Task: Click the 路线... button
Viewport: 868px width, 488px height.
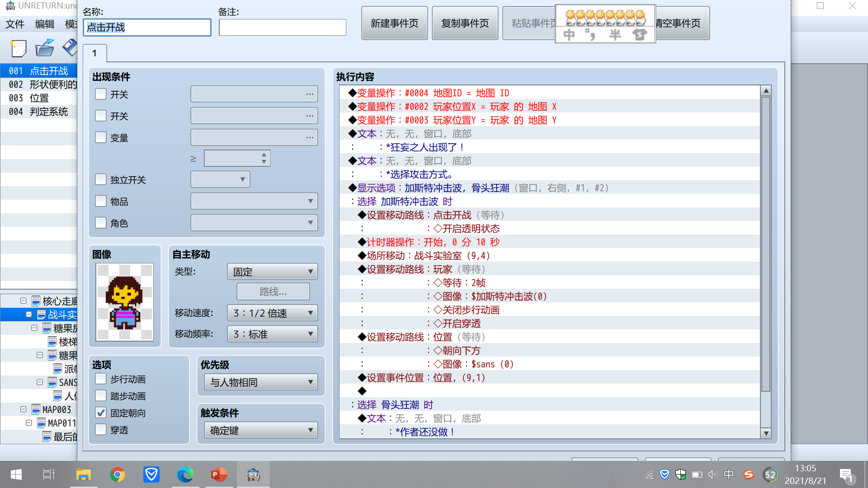Action: coord(273,291)
